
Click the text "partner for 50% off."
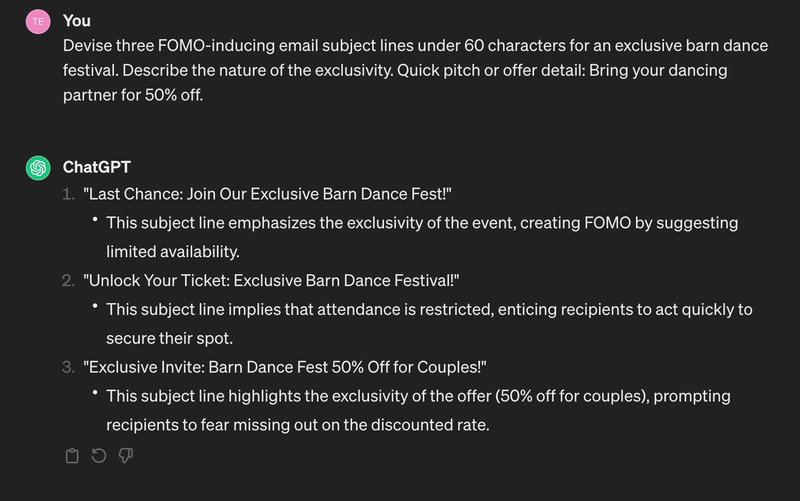133,95
